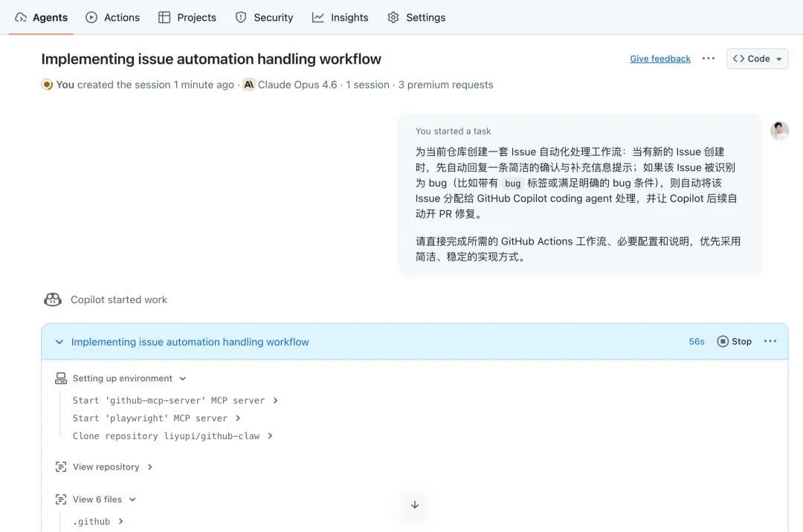Collapse the Setting up environment section
Screen dimensions: 803x532
pyautogui.click(x=183, y=379)
